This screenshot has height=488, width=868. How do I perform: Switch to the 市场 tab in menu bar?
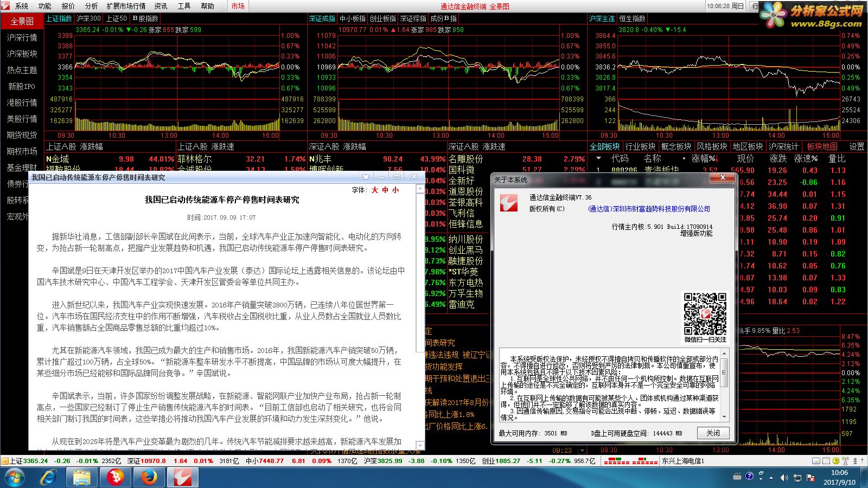[x=238, y=6]
